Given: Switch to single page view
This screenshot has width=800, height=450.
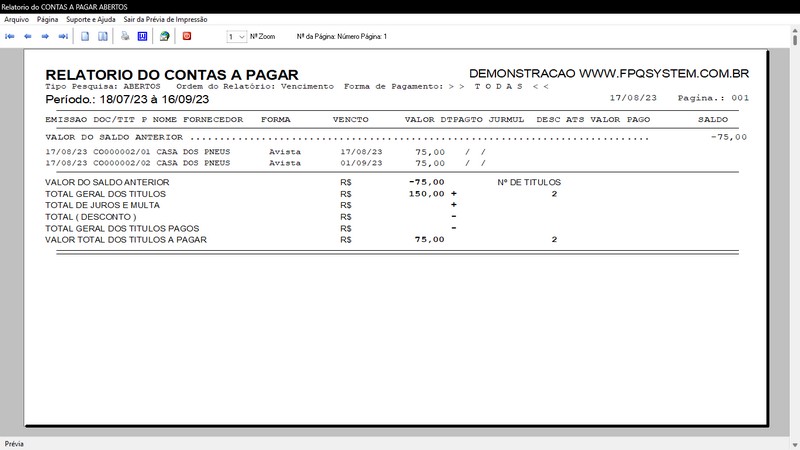Looking at the screenshot, I should pos(86,36).
